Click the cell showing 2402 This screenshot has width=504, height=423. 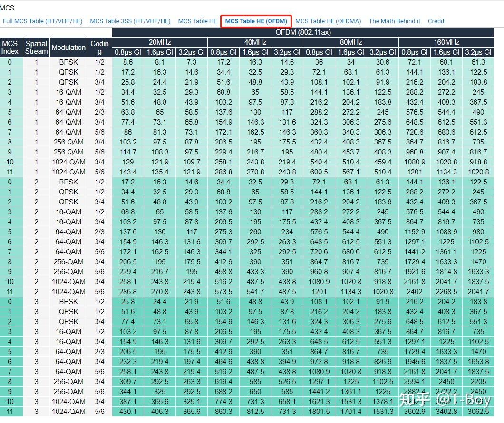[415, 292]
